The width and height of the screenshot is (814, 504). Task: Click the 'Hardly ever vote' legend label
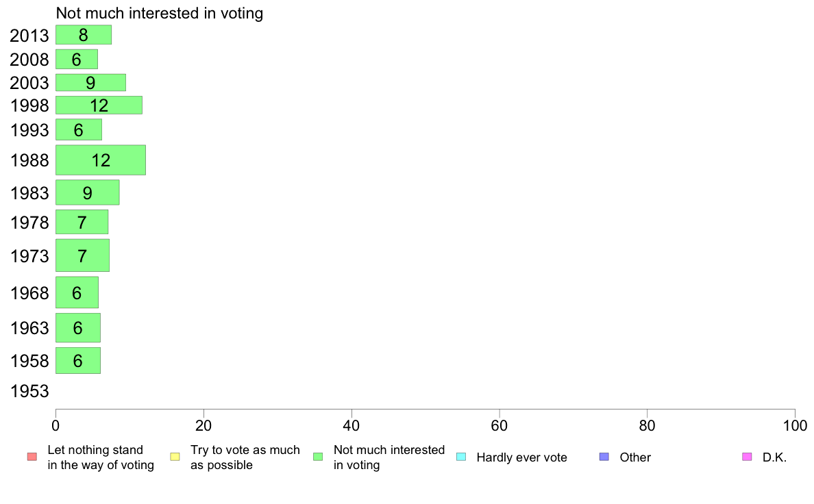point(521,457)
